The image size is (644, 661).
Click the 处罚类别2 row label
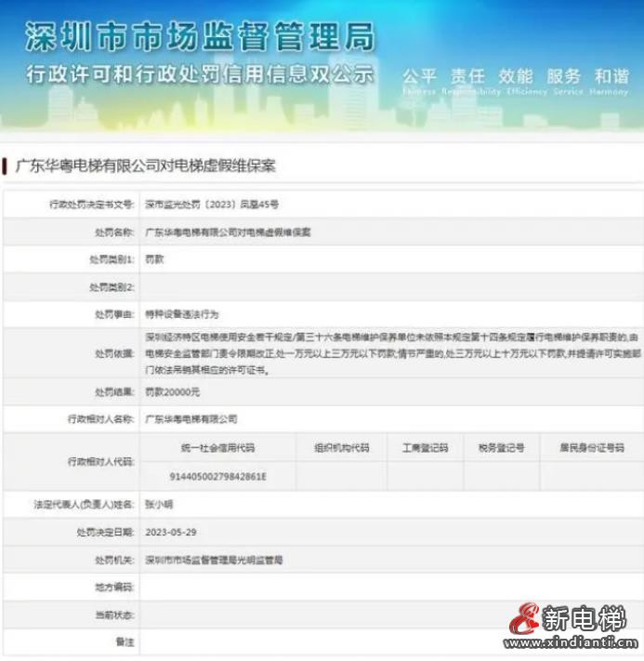[x=112, y=287]
